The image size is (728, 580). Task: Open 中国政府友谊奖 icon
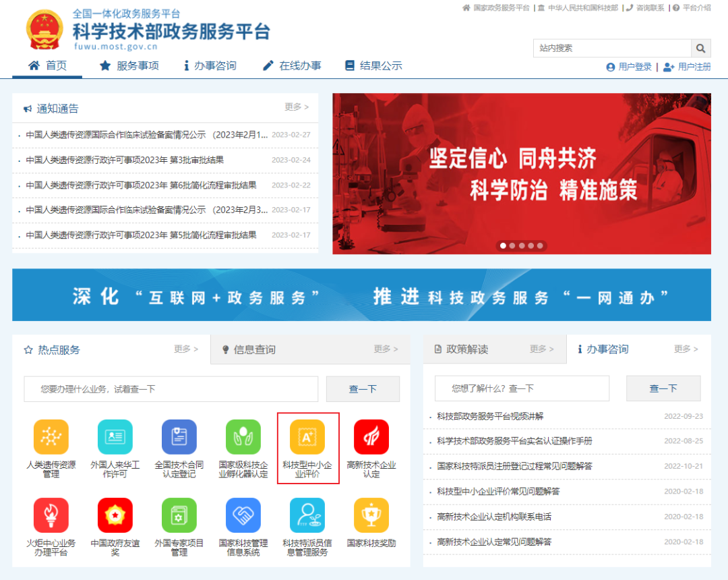(x=115, y=515)
